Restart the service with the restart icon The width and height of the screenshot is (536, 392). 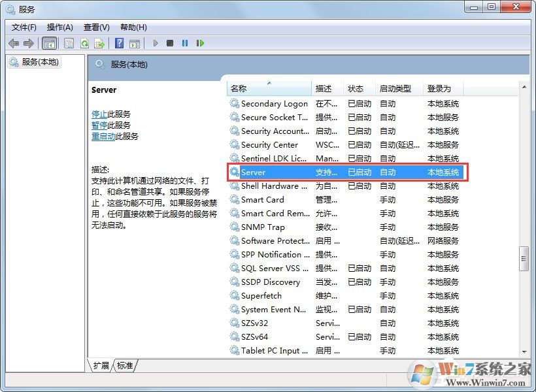tap(201, 43)
